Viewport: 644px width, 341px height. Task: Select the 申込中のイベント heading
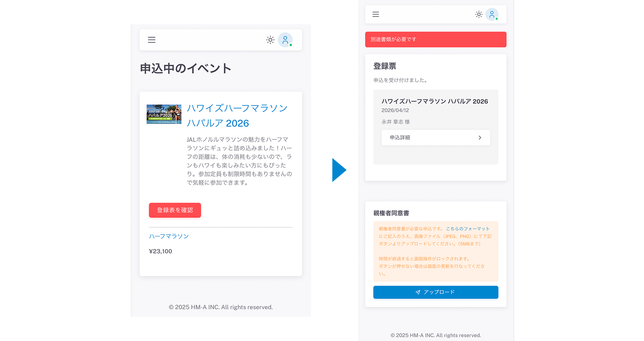tap(186, 69)
